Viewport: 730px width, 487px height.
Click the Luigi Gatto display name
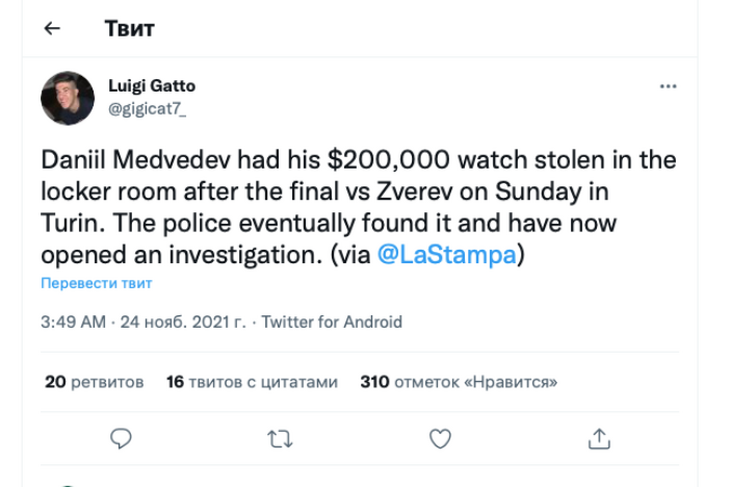pos(152,86)
